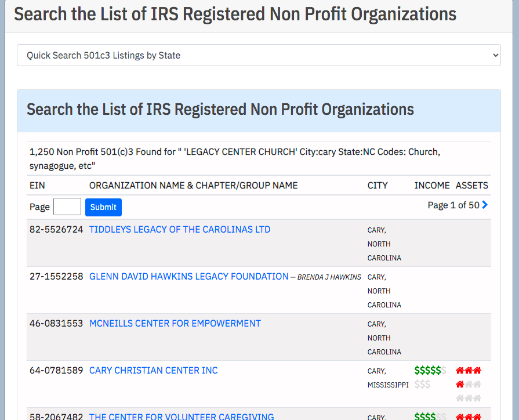Click EIN 46-0831553

click(x=56, y=324)
